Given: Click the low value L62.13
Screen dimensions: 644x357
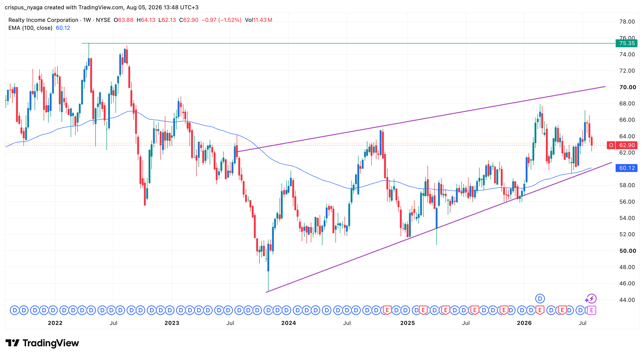Looking at the screenshot, I should 167,20.
